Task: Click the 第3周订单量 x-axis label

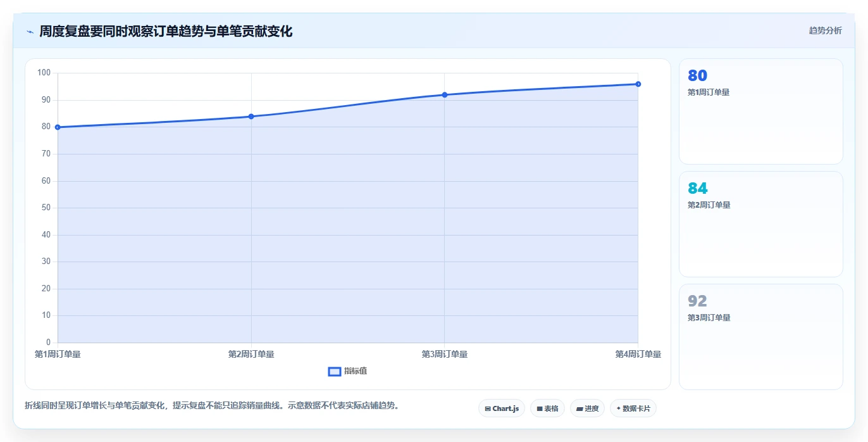Action: [445, 355]
